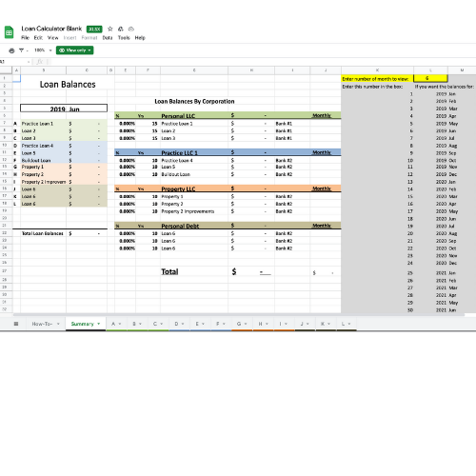Switch to sheet tab C
The width and height of the screenshot is (476, 476).
click(x=155, y=324)
